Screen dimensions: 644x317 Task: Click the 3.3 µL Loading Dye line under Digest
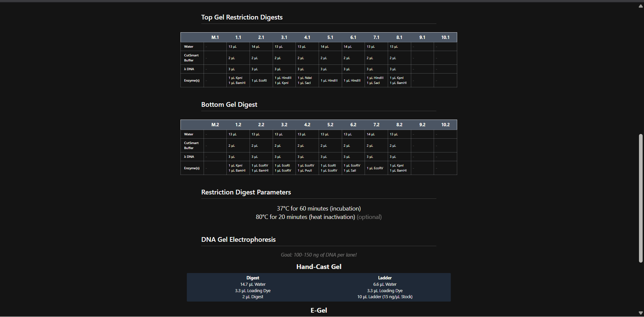253,291
